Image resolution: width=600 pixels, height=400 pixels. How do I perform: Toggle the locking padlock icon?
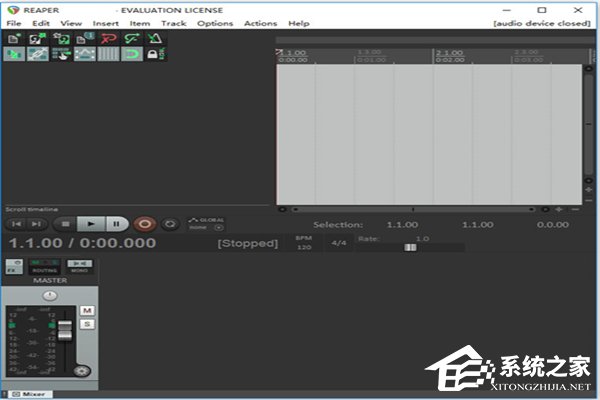(x=156, y=54)
